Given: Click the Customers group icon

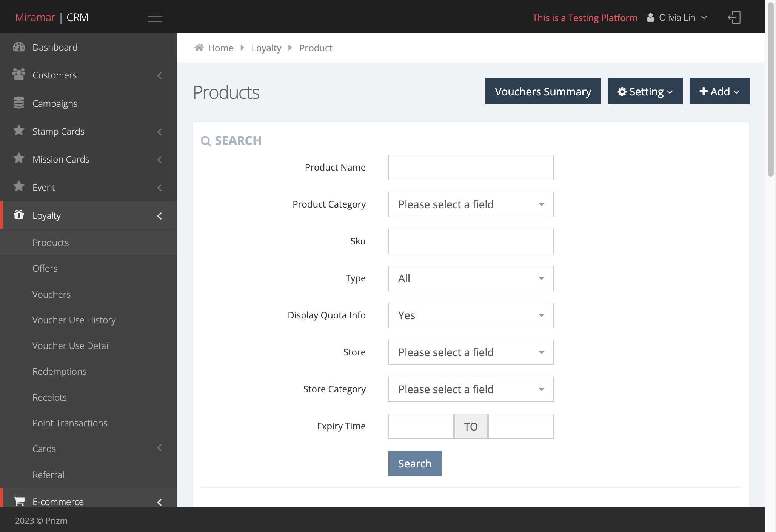Looking at the screenshot, I should click(x=19, y=74).
